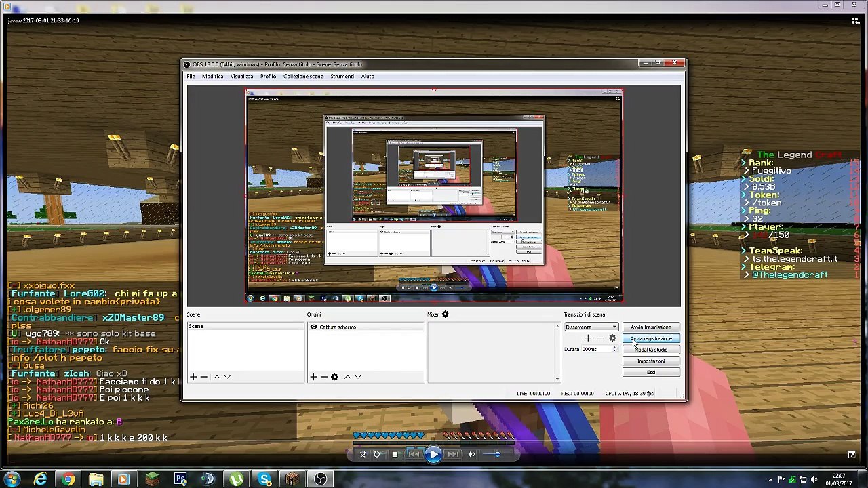The width and height of the screenshot is (868, 488).
Task: Adjust the media player volume slider
Action: point(498,455)
